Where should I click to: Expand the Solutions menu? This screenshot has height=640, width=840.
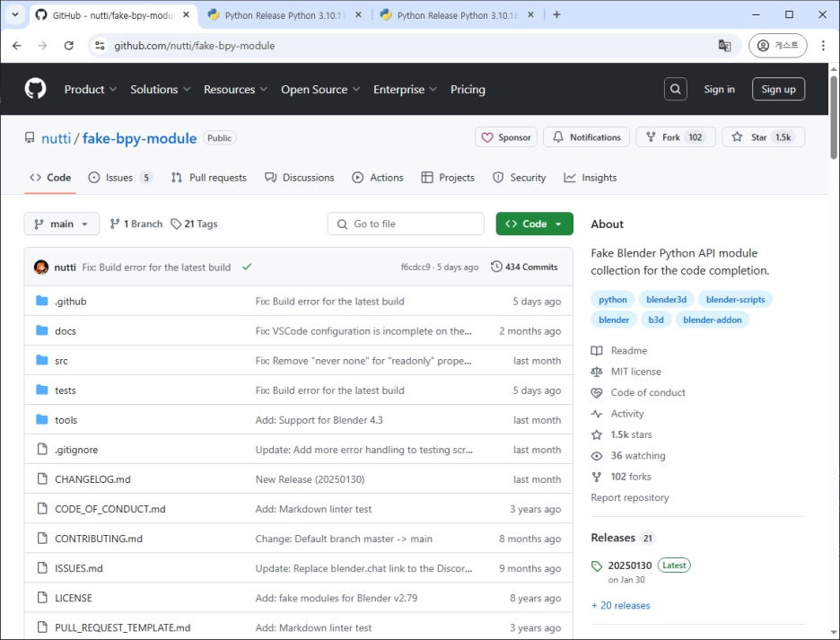[x=160, y=90]
